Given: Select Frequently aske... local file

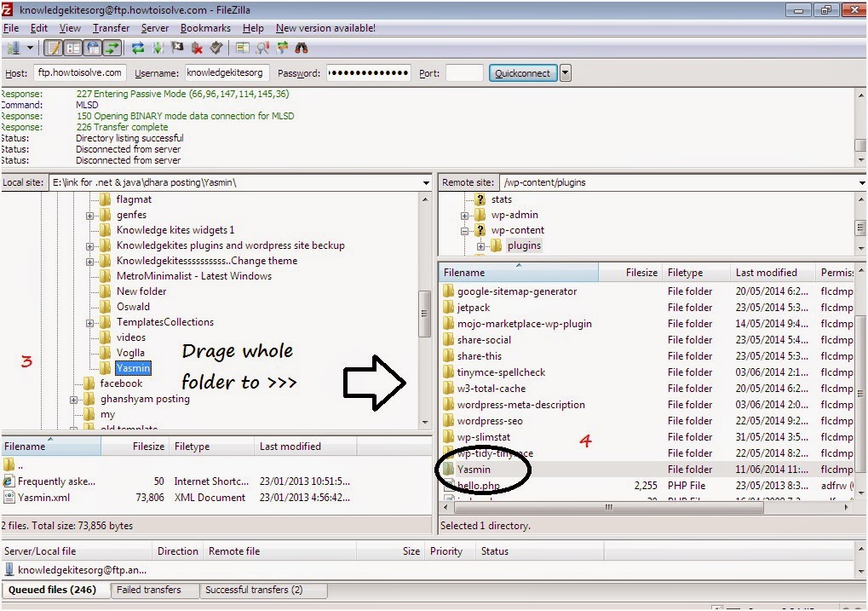Looking at the screenshot, I should coord(56,481).
